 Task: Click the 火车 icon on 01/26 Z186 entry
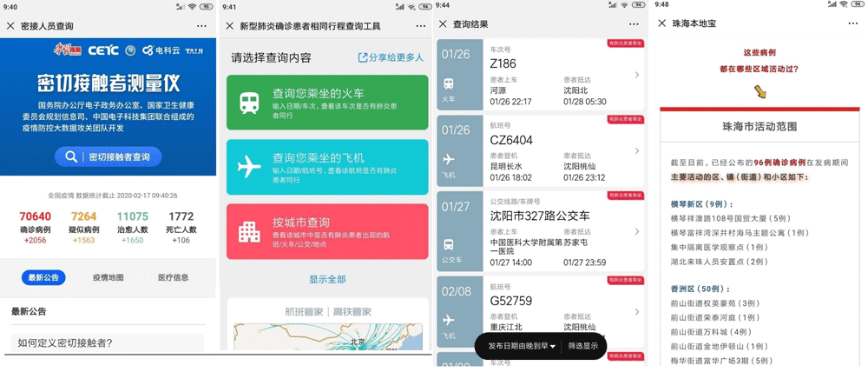[x=449, y=85]
